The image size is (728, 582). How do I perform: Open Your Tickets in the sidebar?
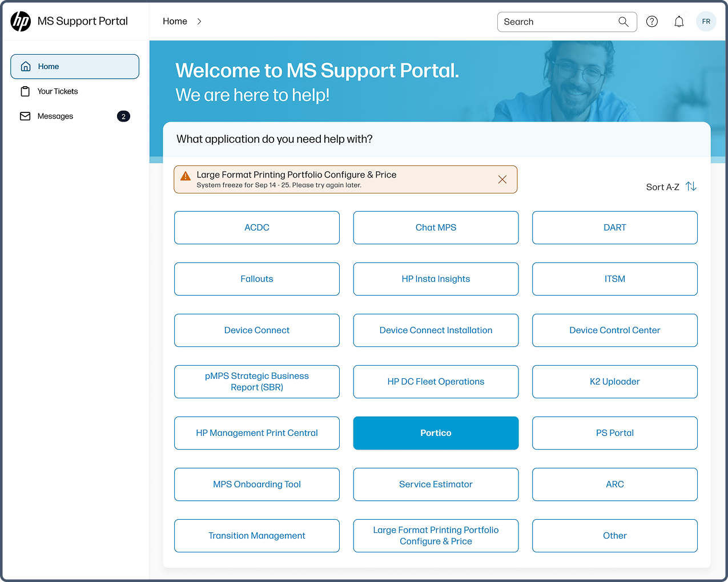pos(57,91)
